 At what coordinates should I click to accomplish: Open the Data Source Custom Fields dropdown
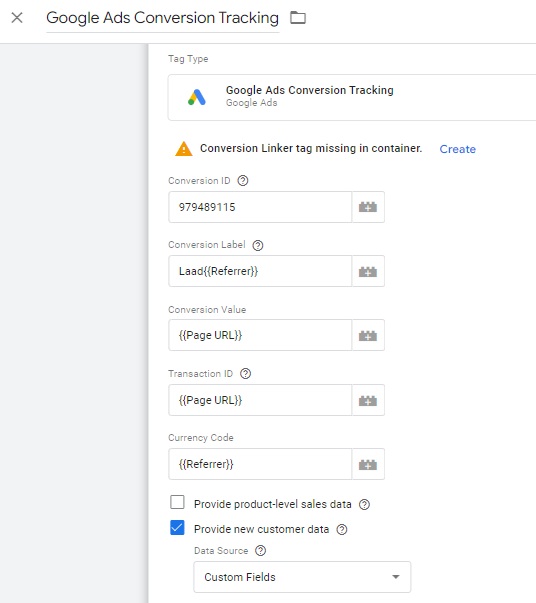pos(302,577)
